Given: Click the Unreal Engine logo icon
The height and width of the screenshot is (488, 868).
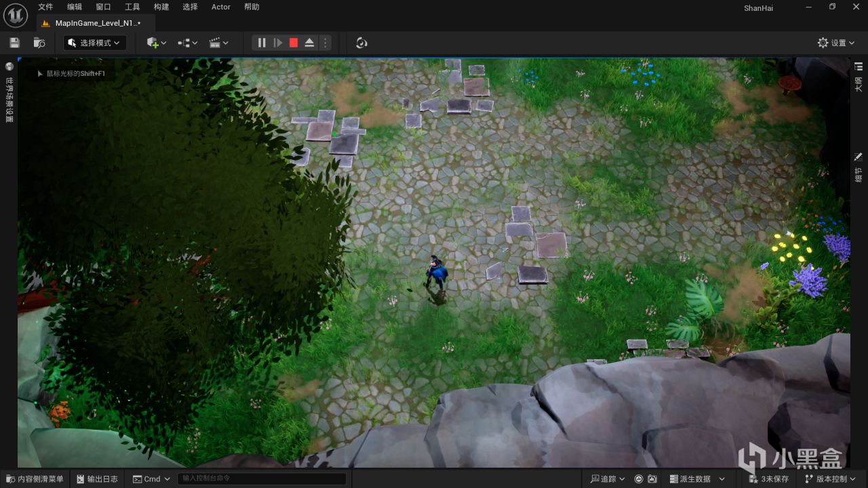Looking at the screenshot, I should (x=17, y=14).
